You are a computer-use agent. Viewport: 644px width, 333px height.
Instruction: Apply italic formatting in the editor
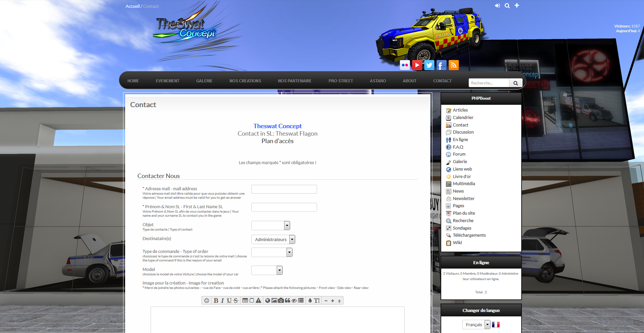(x=222, y=300)
